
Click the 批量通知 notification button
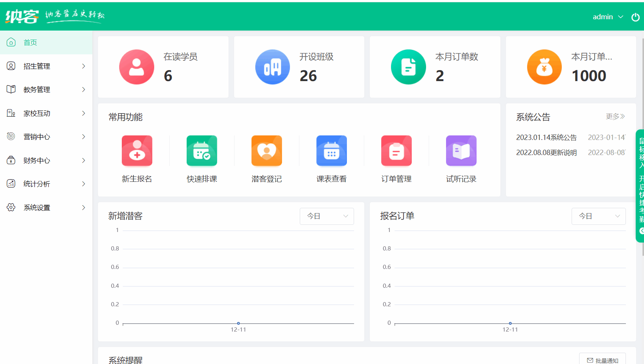pos(602,359)
